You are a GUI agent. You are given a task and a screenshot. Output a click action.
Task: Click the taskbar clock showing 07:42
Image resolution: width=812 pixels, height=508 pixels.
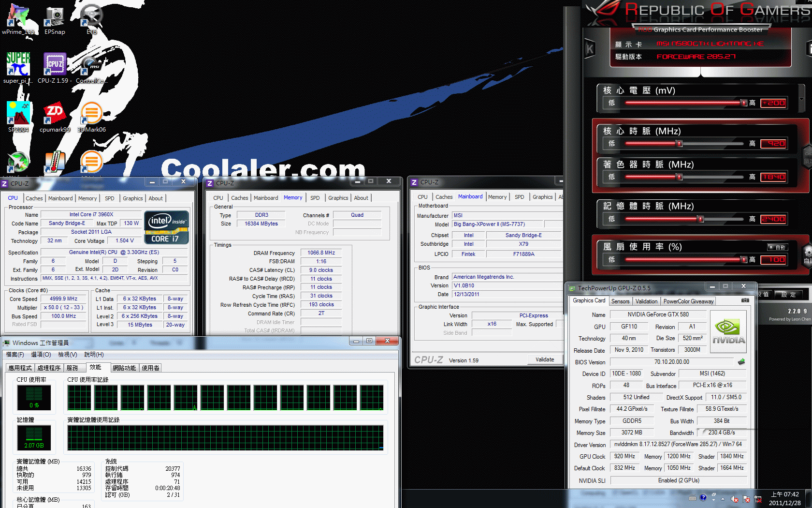click(x=785, y=499)
